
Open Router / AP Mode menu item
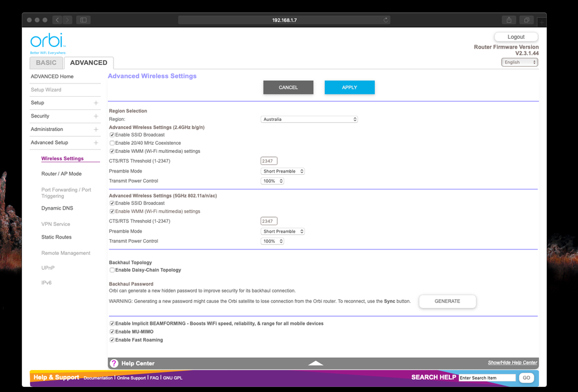coord(61,174)
